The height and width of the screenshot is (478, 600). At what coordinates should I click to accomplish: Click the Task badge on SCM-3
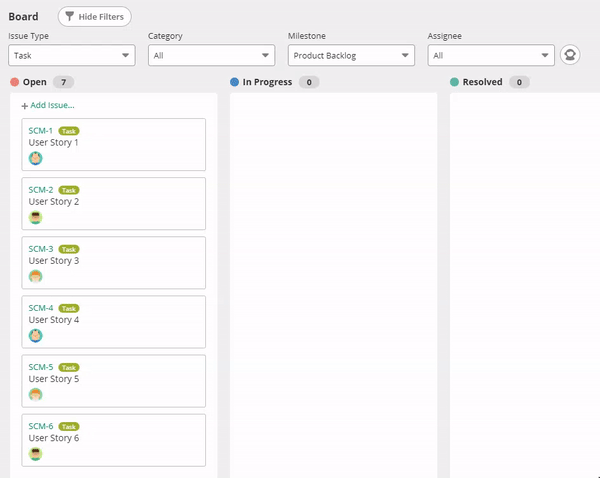pyautogui.click(x=69, y=250)
